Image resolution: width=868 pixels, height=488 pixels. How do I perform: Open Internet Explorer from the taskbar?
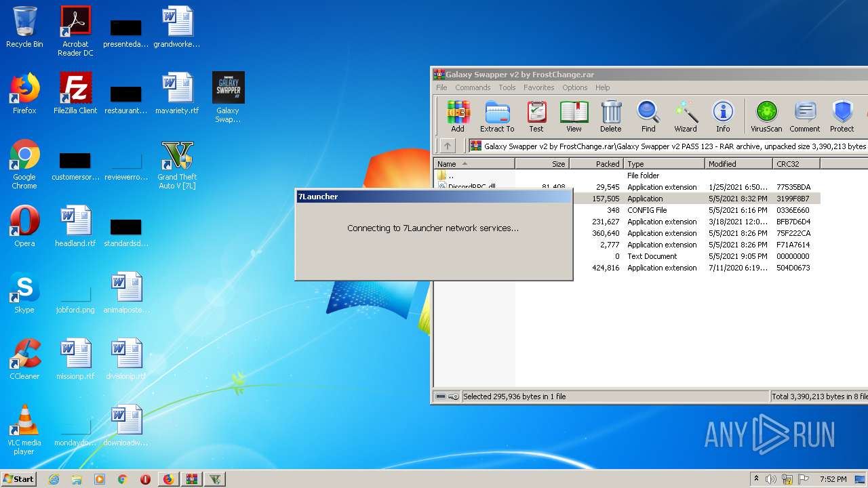(x=54, y=479)
